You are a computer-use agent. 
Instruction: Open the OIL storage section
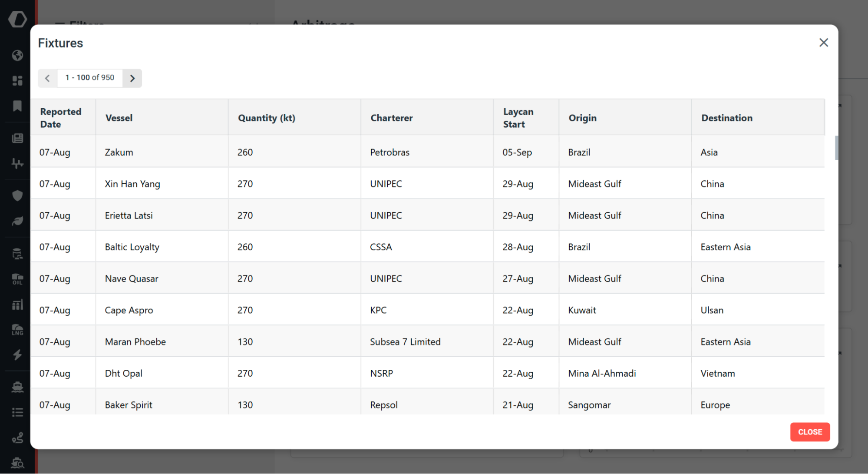(x=17, y=278)
